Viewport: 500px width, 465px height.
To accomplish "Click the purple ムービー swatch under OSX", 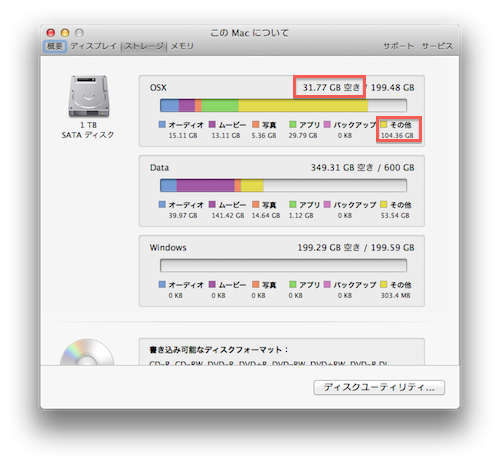I will tap(212, 124).
